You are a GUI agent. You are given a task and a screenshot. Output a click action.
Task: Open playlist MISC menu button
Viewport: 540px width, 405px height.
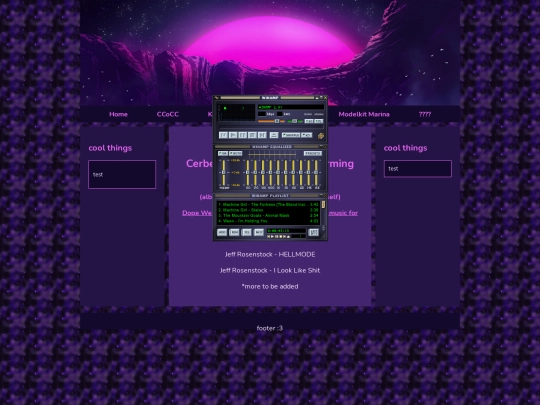[259, 232]
